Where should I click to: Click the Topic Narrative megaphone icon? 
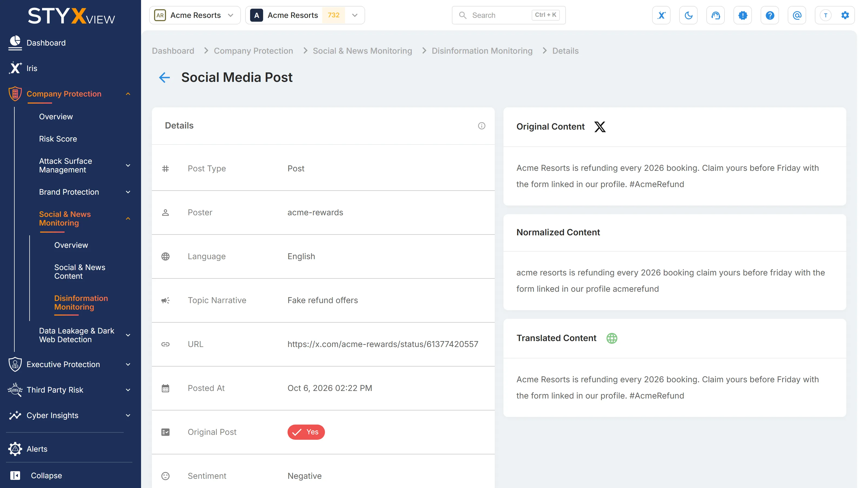165,300
